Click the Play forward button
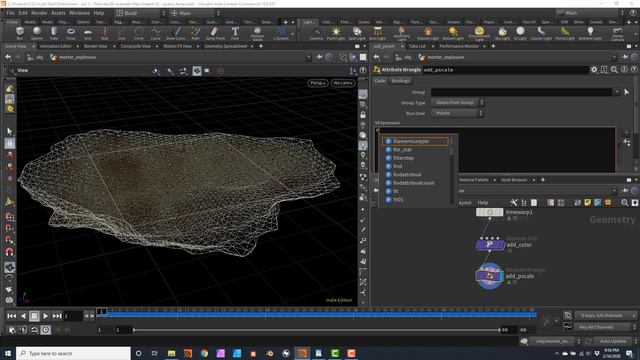 (45, 316)
